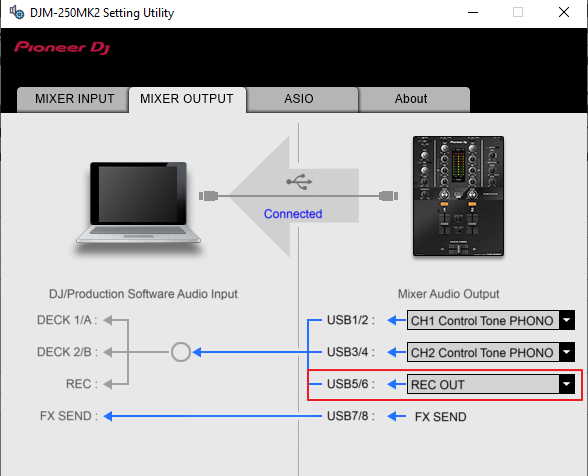
Task: Click the right USB cable plug icon
Action: 388,196
